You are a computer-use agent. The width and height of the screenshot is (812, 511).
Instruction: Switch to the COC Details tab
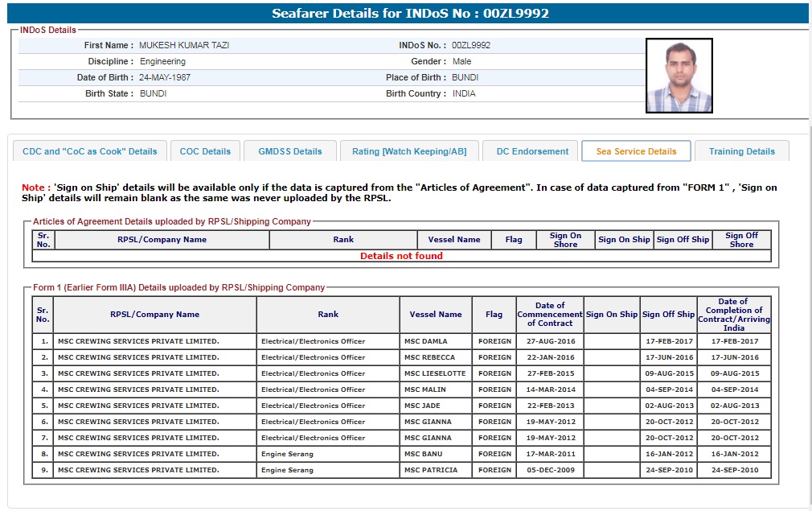(x=205, y=151)
